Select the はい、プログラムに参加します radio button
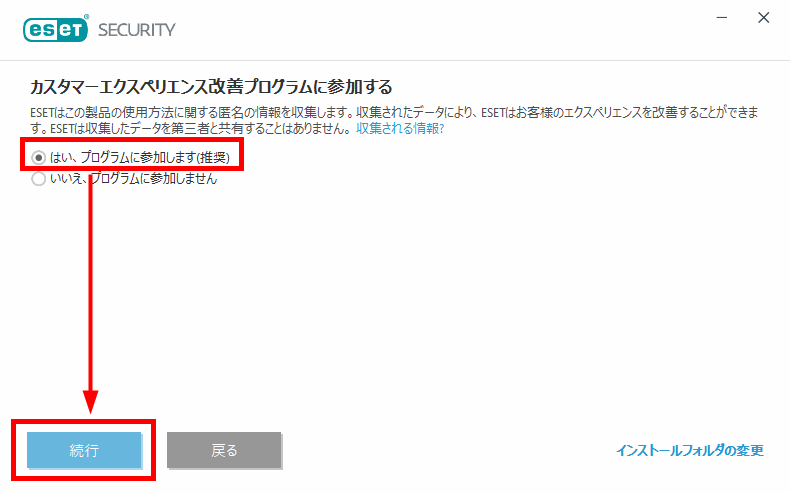Viewport: 790px width, 493px height. [38, 158]
